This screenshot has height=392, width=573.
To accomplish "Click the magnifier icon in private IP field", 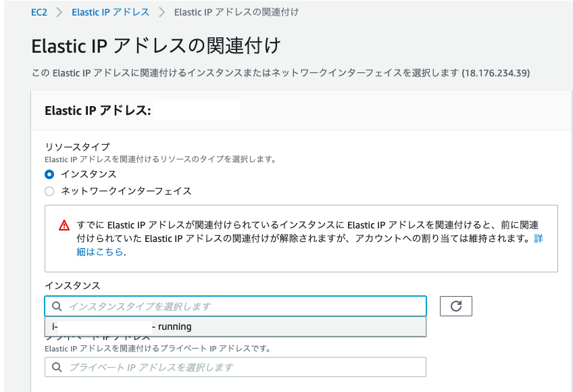I will [x=57, y=367].
